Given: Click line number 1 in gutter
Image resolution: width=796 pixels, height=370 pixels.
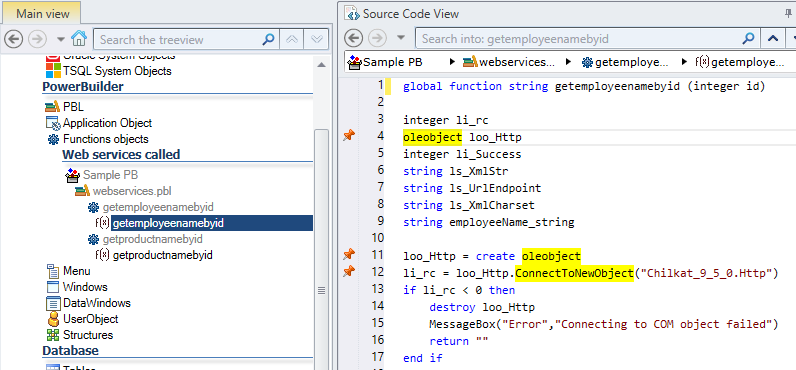Looking at the screenshot, I should pos(380,85).
